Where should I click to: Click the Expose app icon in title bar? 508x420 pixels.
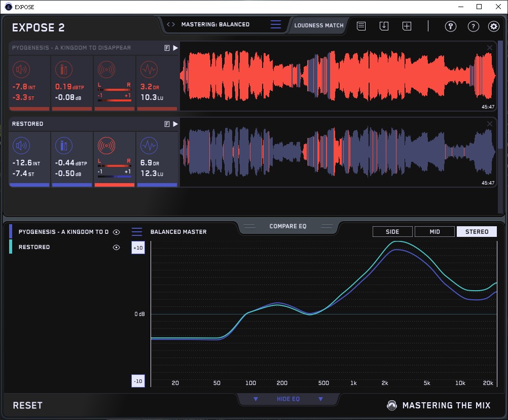tap(9, 7)
